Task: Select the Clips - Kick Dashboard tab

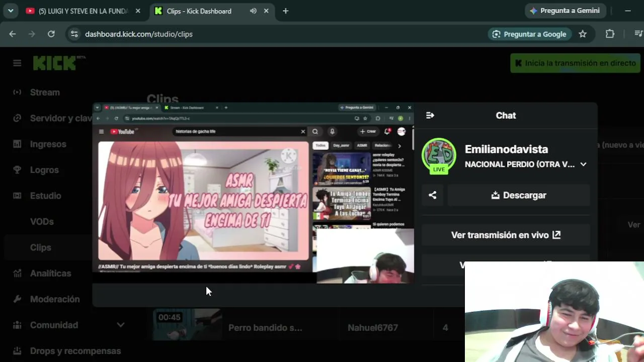Action: (199, 11)
